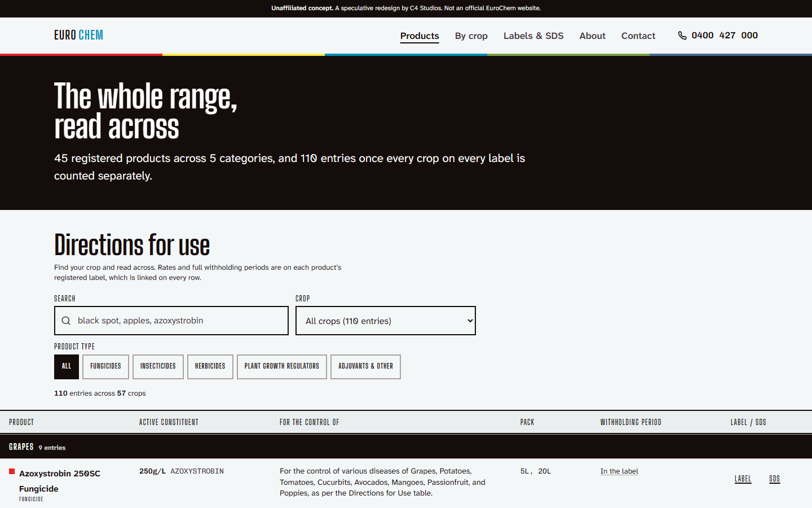The image size is (812, 508).
Task: Click the Active Constituent column header
Action: pyautogui.click(x=169, y=422)
